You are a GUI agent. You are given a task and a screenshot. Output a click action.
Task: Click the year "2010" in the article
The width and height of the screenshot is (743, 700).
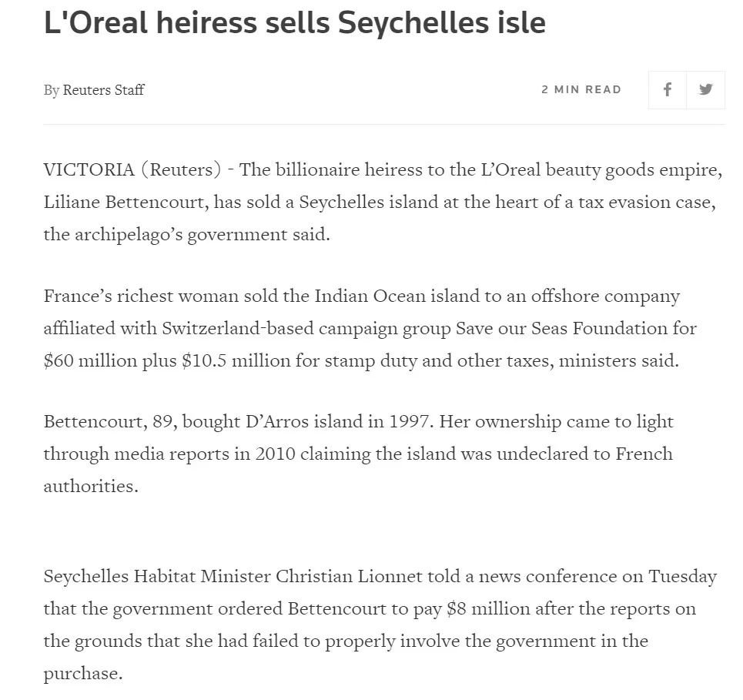coord(276,454)
